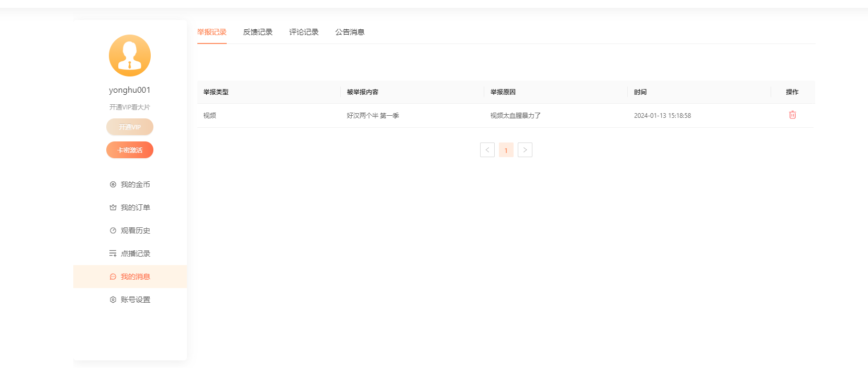Click the 视频 type cell
Screen dimensions: 868x385
[x=210, y=115]
